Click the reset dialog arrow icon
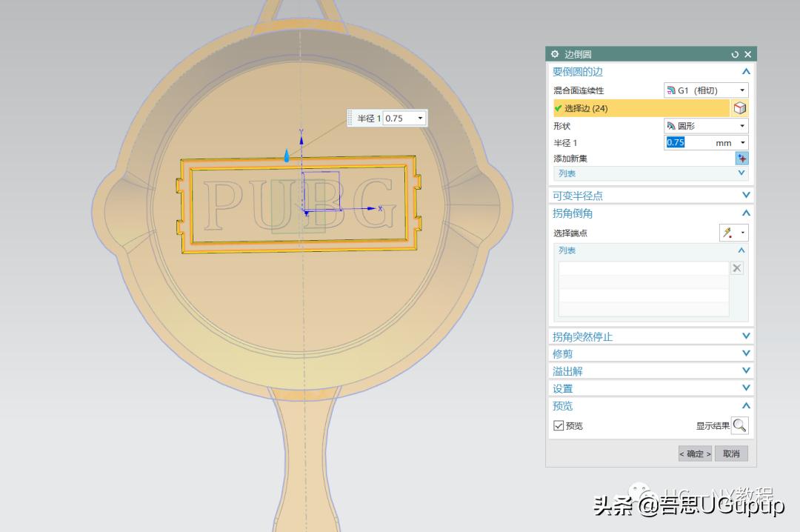 pyautogui.click(x=735, y=54)
